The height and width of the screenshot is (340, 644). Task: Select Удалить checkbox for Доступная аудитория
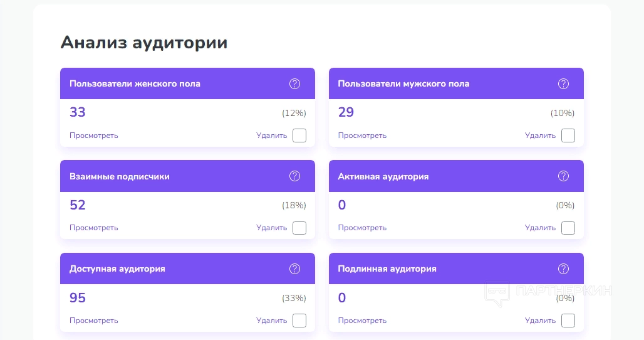[299, 321]
